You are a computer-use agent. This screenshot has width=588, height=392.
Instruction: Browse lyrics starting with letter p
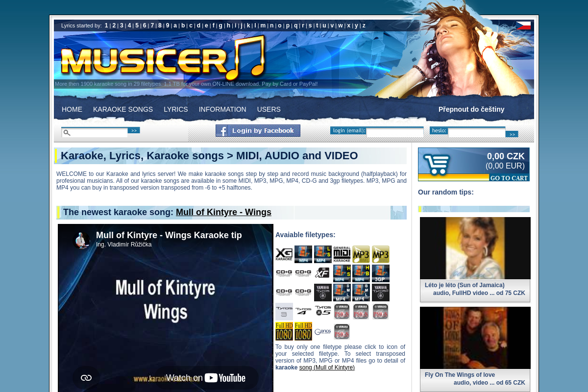tap(288, 25)
